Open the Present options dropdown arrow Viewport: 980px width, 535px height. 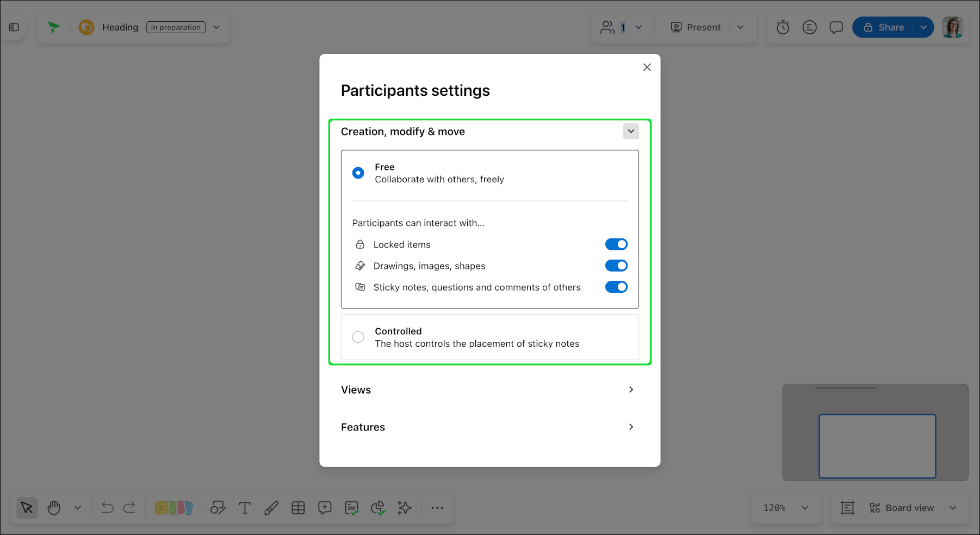(x=740, y=27)
